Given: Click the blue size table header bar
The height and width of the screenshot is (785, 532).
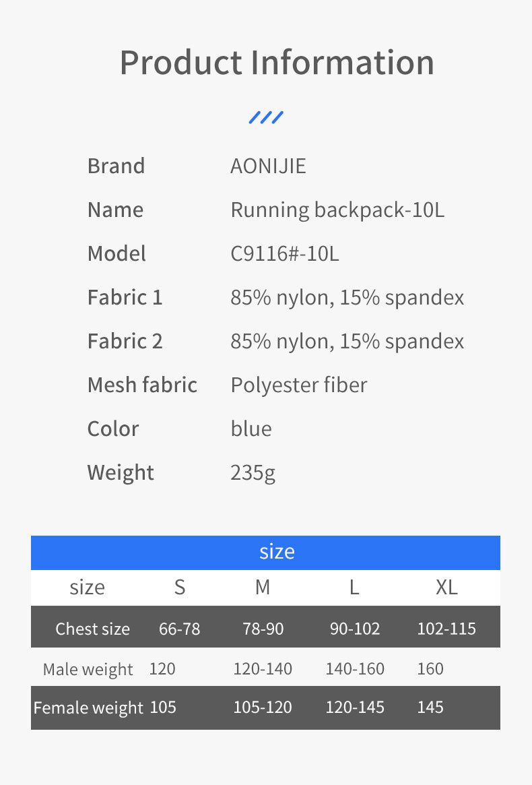Looking at the screenshot, I should 265,552.
